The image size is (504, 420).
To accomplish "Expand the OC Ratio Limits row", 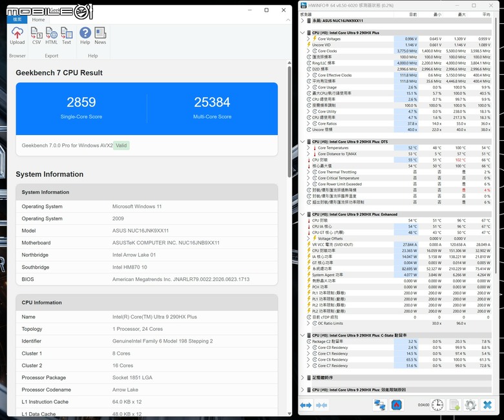I will pos(308,323).
